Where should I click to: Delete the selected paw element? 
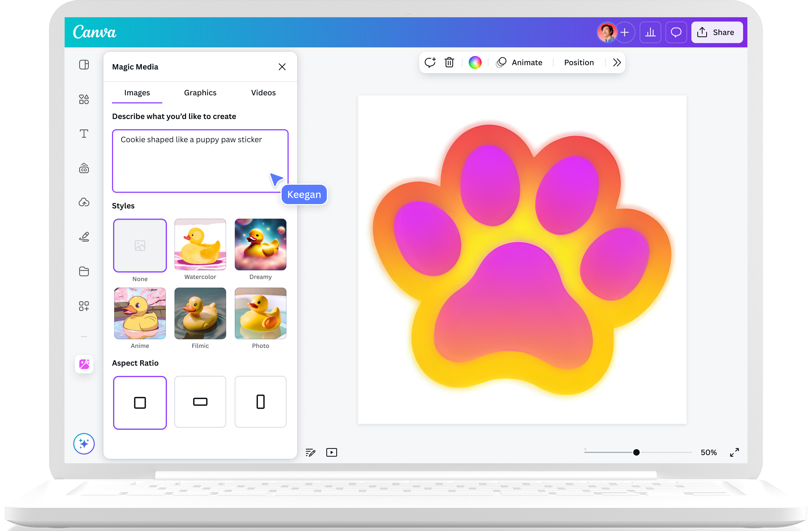coord(449,62)
